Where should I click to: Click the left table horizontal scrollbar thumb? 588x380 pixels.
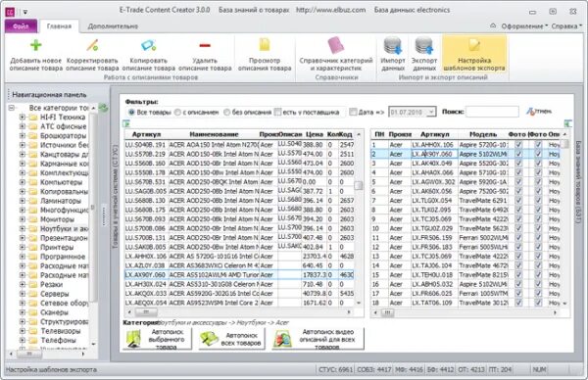(x=146, y=311)
